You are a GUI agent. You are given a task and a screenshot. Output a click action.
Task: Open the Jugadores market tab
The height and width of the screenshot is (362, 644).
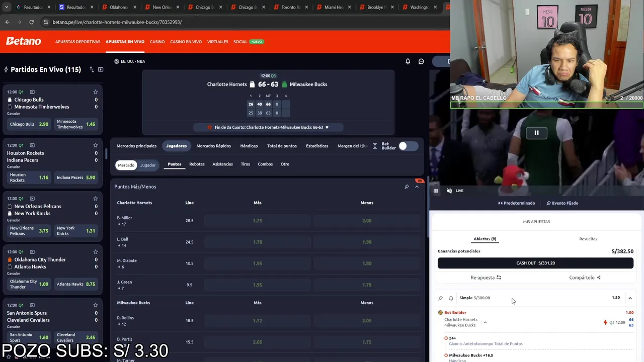click(x=177, y=146)
